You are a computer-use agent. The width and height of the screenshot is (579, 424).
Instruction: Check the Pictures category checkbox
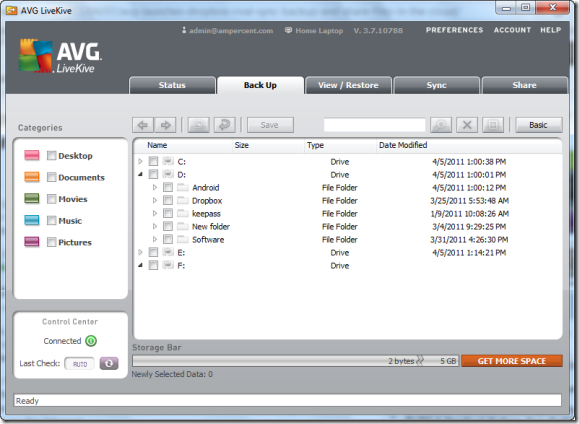click(51, 242)
